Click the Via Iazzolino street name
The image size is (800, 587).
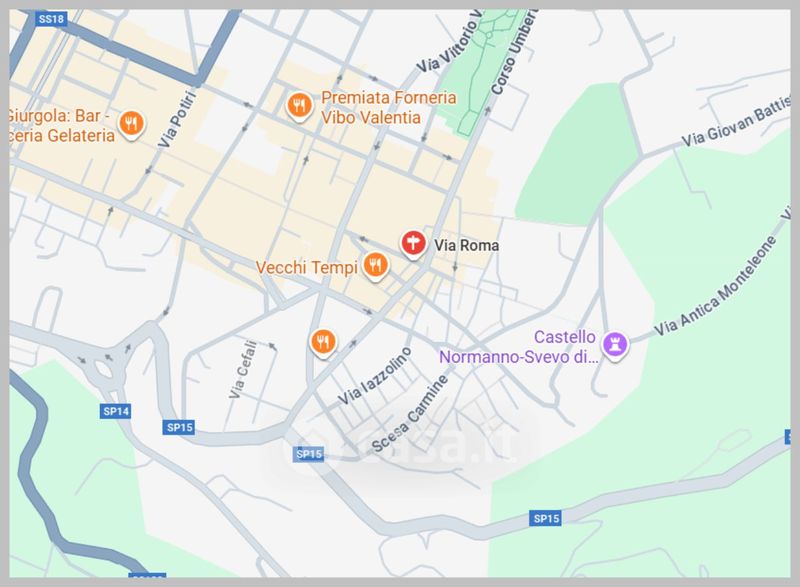[x=374, y=376]
